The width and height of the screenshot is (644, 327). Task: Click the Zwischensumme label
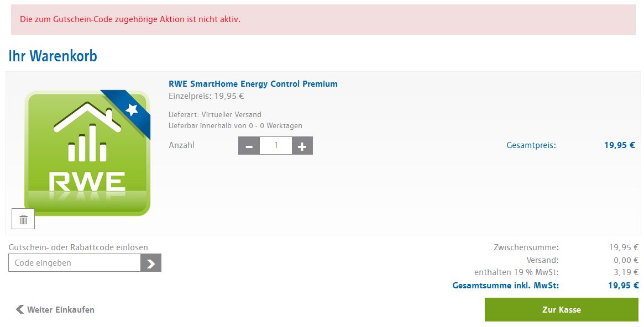526,247
